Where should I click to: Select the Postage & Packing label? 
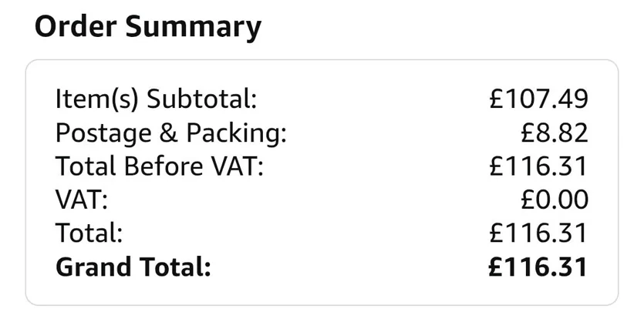point(171,134)
